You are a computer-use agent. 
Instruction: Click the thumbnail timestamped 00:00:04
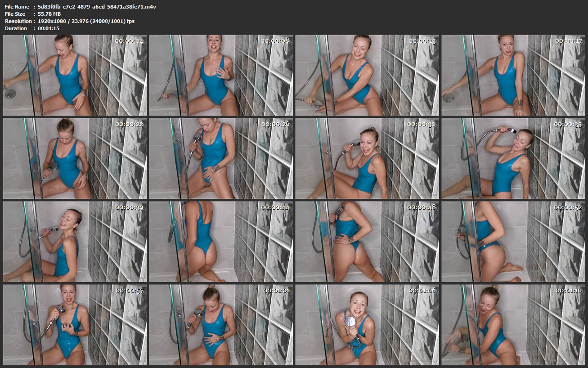[75, 76]
